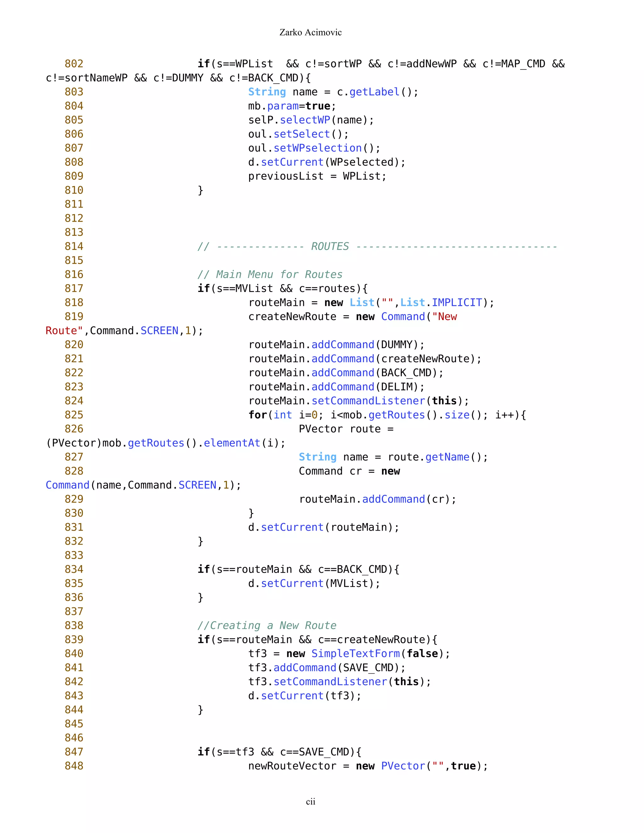Click setCommandListener on line 824
Screen dimensions: 644x833
pos(368,401)
